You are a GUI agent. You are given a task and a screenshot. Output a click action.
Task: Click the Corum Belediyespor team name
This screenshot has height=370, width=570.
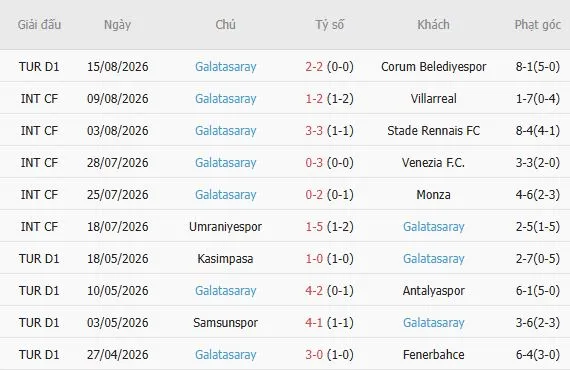[433, 67]
